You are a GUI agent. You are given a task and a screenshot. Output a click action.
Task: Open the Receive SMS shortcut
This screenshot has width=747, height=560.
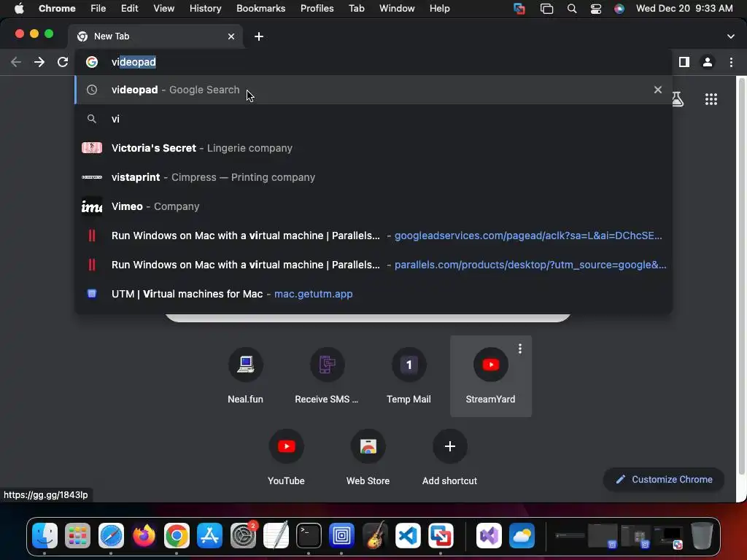pyautogui.click(x=327, y=376)
